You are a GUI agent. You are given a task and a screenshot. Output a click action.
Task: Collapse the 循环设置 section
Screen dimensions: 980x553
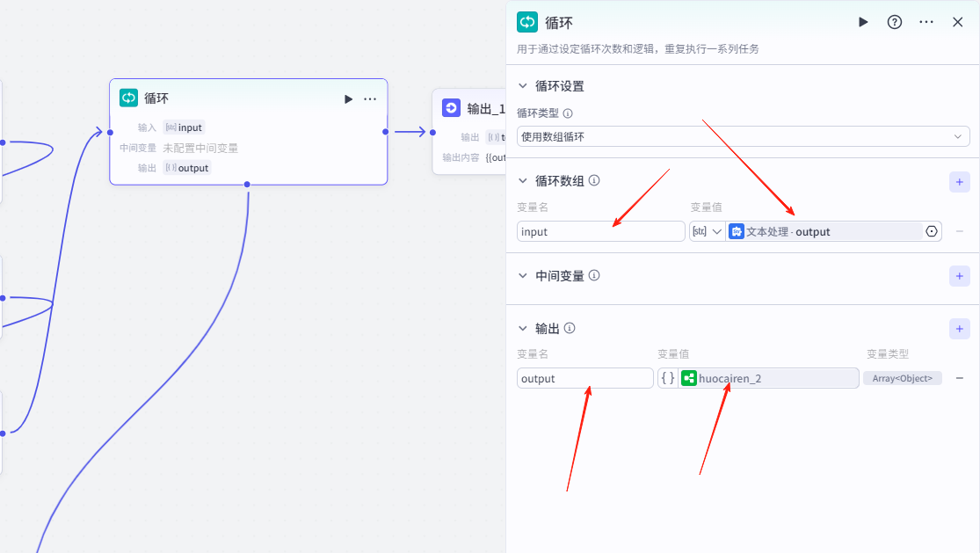tap(523, 86)
